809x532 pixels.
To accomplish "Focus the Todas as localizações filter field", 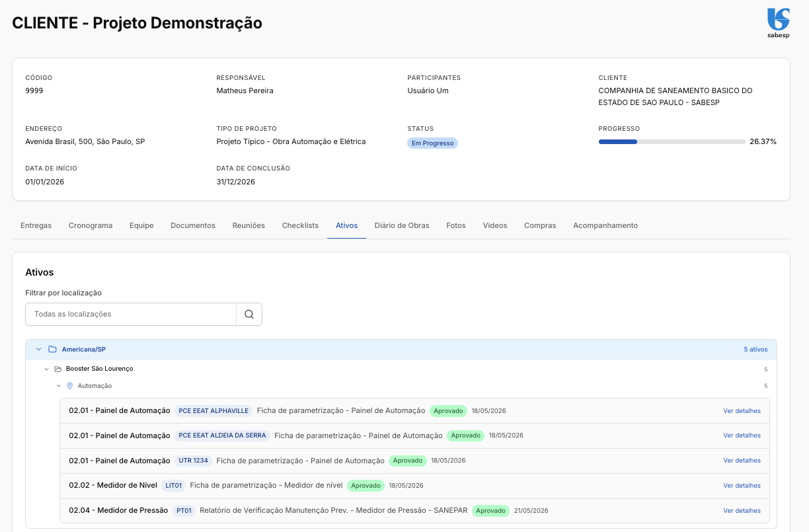I will (x=131, y=315).
